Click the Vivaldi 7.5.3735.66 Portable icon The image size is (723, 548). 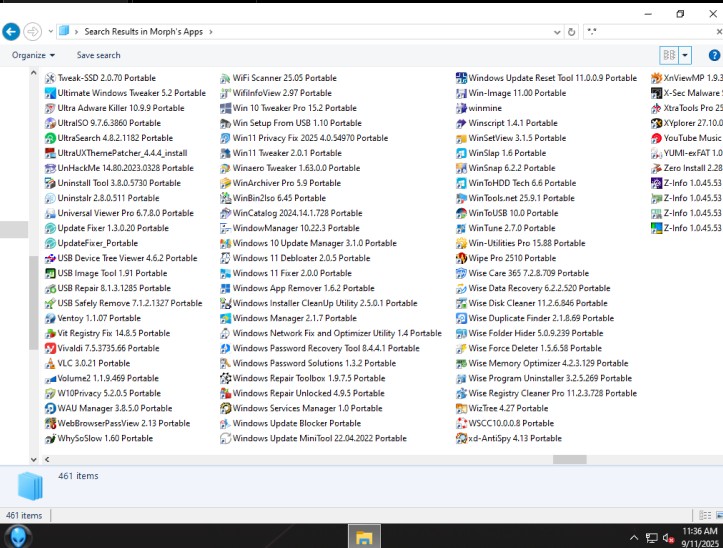pyautogui.click(x=50, y=348)
